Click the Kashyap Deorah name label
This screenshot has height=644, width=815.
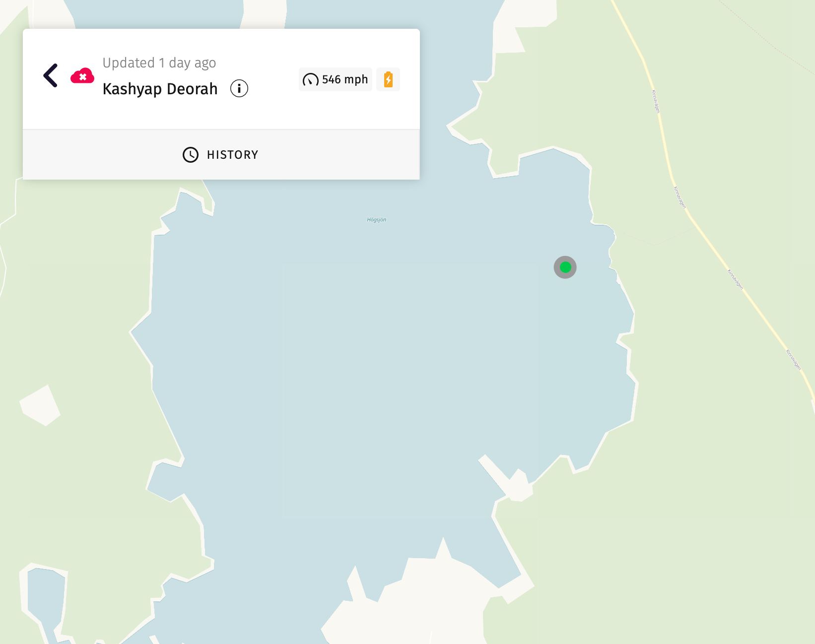(160, 89)
